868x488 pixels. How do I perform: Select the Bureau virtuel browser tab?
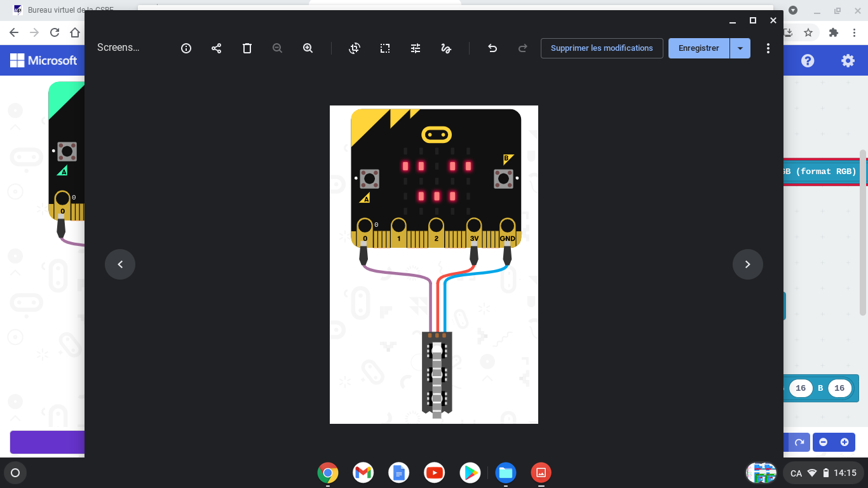click(x=70, y=10)
